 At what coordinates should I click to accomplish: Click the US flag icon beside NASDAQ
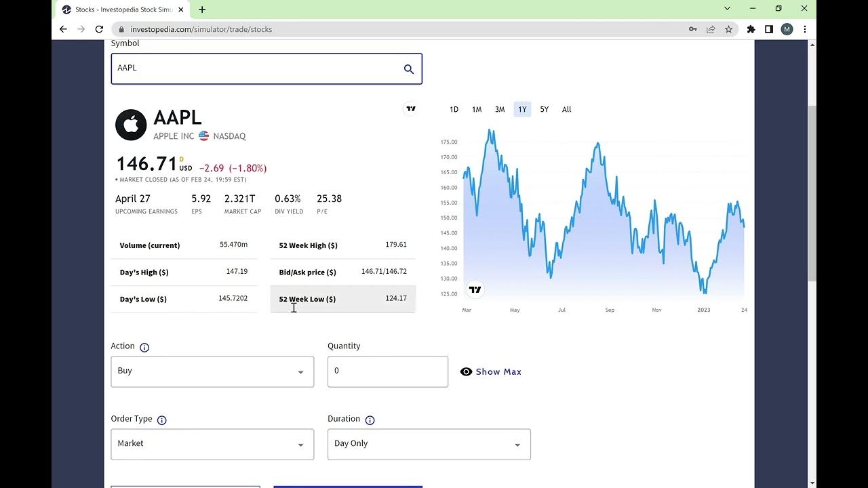203,136
